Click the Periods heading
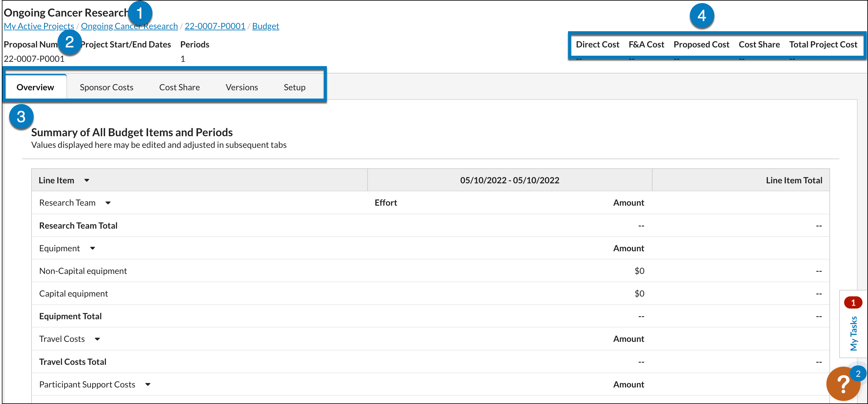The width and height of the screenshot is (868, 404). [195, 44]
